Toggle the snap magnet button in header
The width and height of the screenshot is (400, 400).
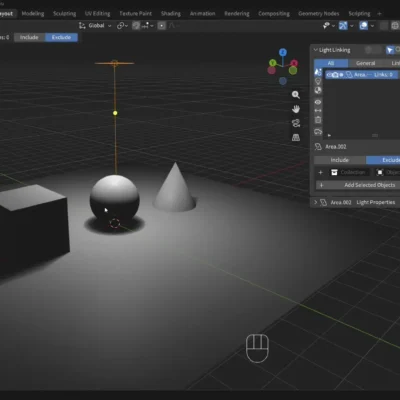pos(136,26)
